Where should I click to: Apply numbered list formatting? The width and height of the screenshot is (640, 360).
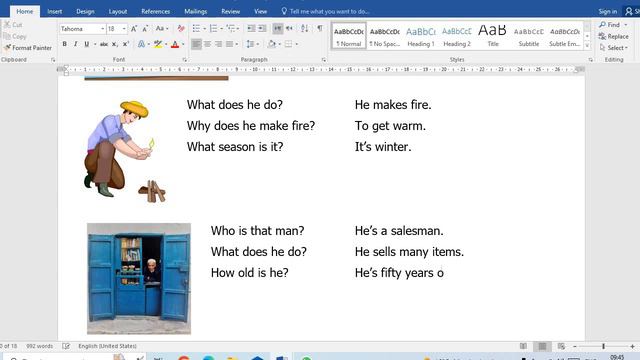213,28
